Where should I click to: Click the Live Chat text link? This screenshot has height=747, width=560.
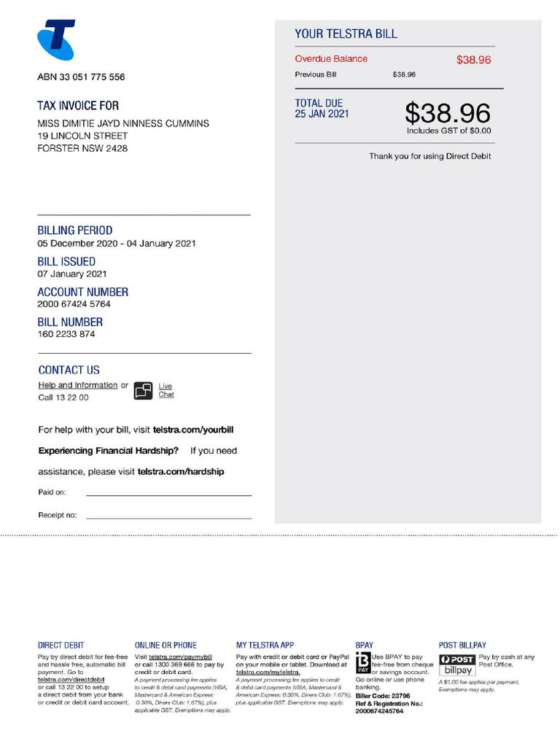[166, 390]
